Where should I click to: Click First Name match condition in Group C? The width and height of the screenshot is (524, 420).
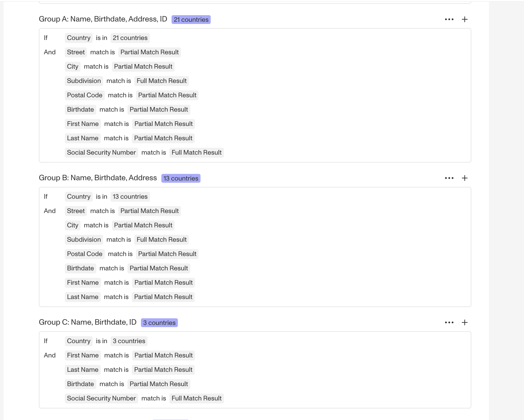(x=83, y=355)
